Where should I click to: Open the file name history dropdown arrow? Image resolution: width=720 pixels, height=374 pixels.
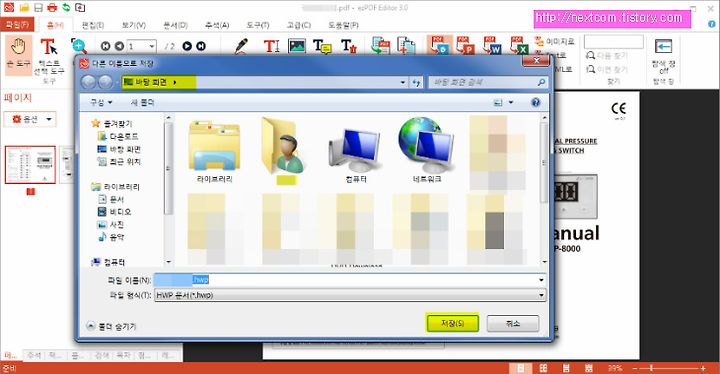(x=541, y=280)
